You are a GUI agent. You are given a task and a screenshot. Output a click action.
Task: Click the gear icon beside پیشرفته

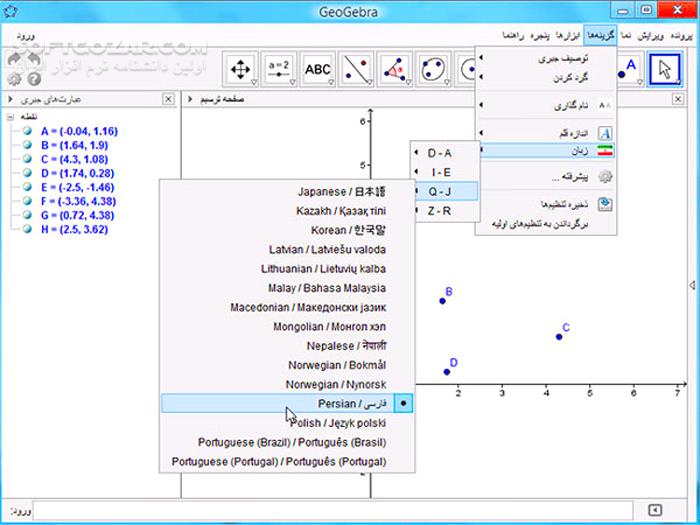coord(605,176)
